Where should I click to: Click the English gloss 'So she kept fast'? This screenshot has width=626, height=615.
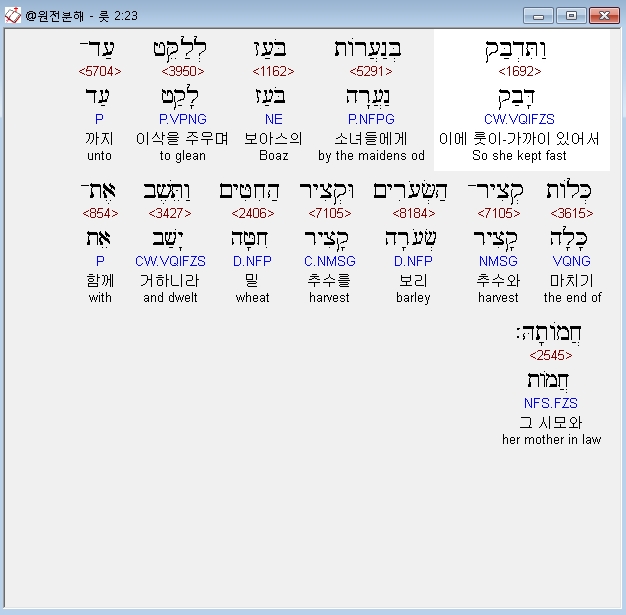pyautogui.click(x=519, y=155)
